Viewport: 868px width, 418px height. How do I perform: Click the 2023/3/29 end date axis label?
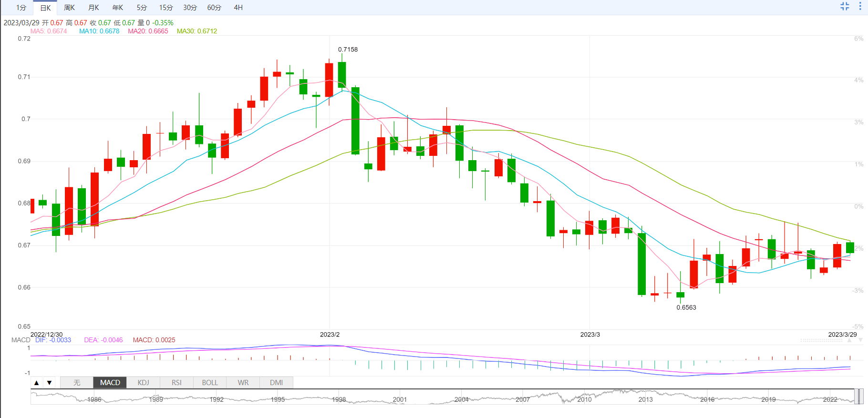[x=842, y=335]
